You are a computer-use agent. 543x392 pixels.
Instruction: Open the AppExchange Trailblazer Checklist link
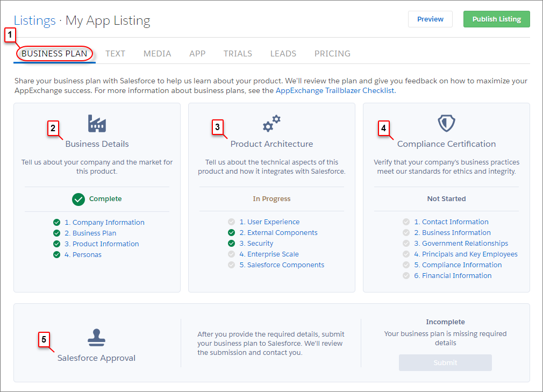pyautogui.click(x=335, y=90)
